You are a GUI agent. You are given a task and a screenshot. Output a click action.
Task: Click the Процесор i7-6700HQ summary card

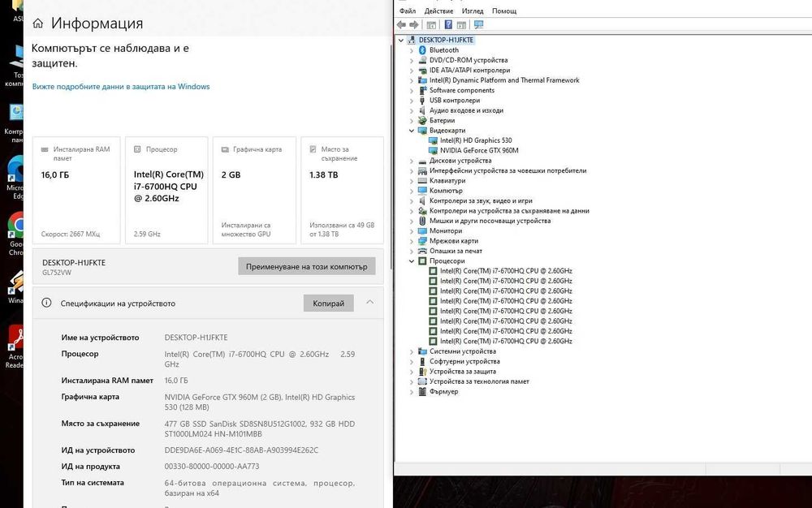click(166, 190)
